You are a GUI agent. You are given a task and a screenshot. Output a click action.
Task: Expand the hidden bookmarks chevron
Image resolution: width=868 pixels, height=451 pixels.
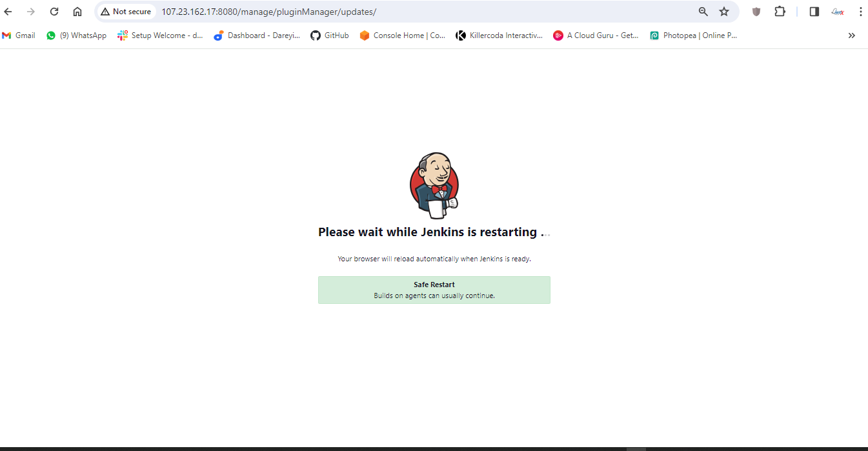[851, 35]
